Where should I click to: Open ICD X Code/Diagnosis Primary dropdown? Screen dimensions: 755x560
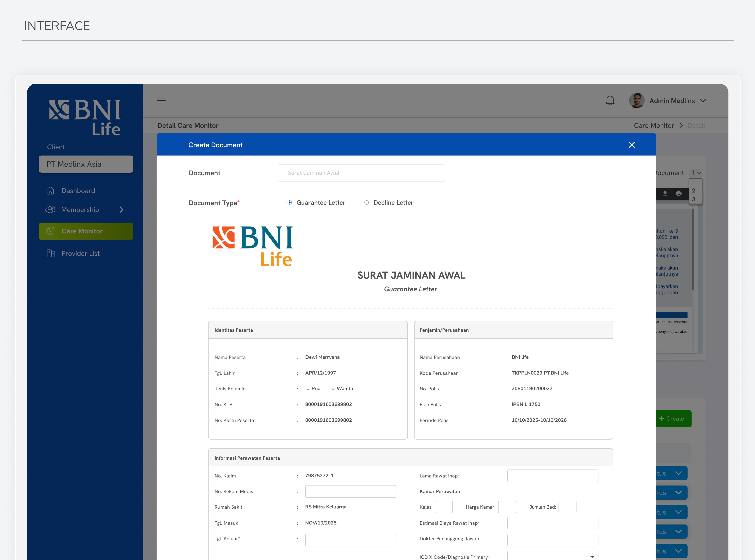tap(553, 557)
